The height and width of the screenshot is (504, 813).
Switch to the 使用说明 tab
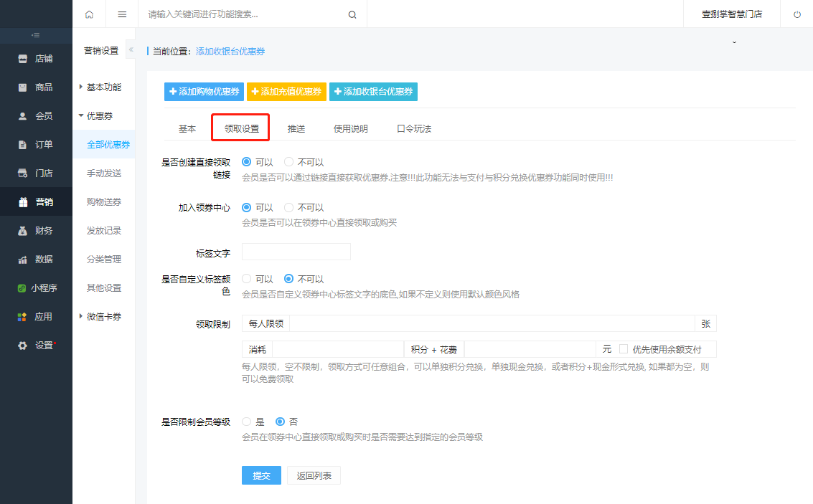[350, 128]
